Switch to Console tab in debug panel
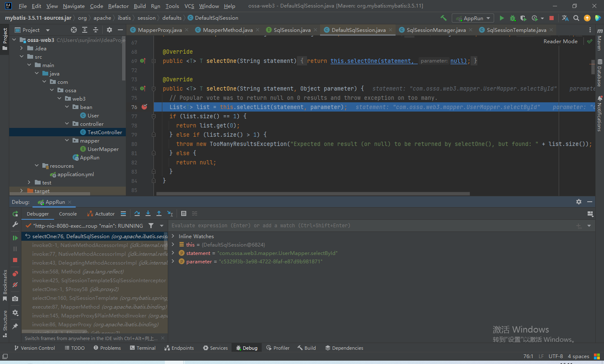The width and height of the screenshot is (604, 364). (x=68, y=213)
